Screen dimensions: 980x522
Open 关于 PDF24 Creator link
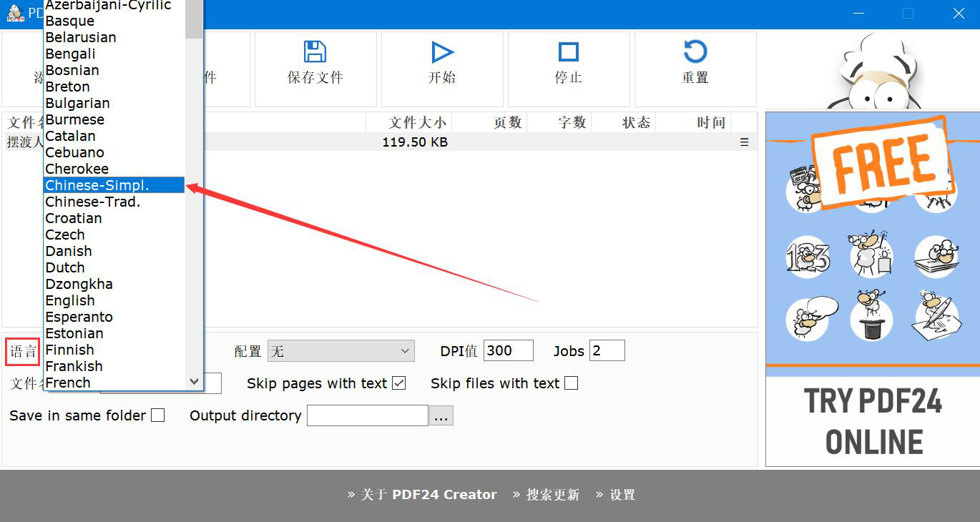[x=428, y=495]
